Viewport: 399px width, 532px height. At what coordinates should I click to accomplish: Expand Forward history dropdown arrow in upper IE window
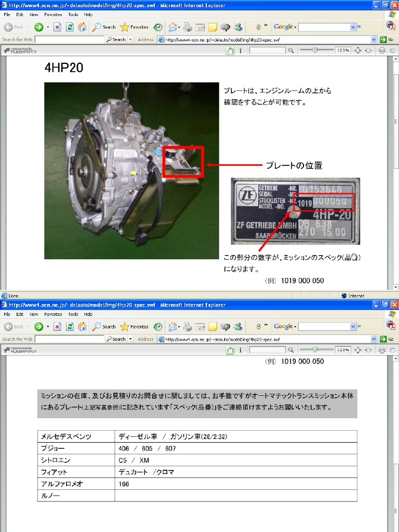48,27
